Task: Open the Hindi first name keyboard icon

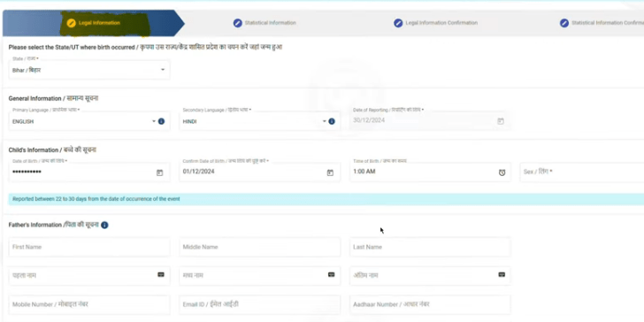Action: [161, 274]
